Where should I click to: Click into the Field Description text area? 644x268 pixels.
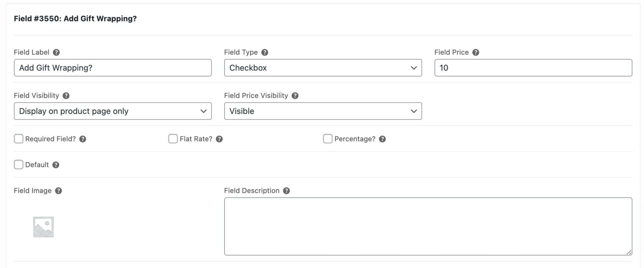(428, 226)
